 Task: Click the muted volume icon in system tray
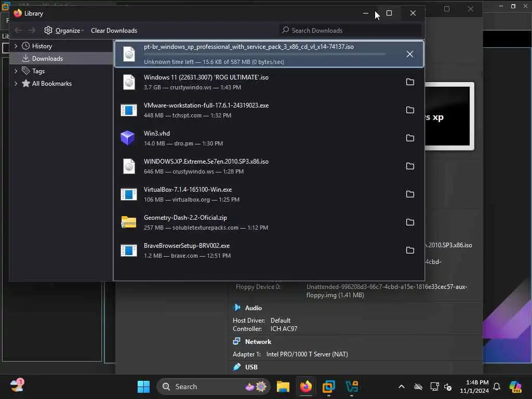[x=448, y=387]
